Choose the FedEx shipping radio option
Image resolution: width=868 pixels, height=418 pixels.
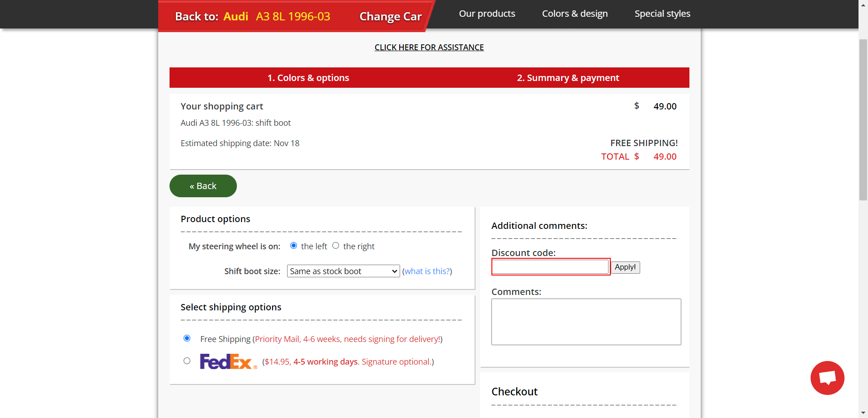click(x=187, y=361)
